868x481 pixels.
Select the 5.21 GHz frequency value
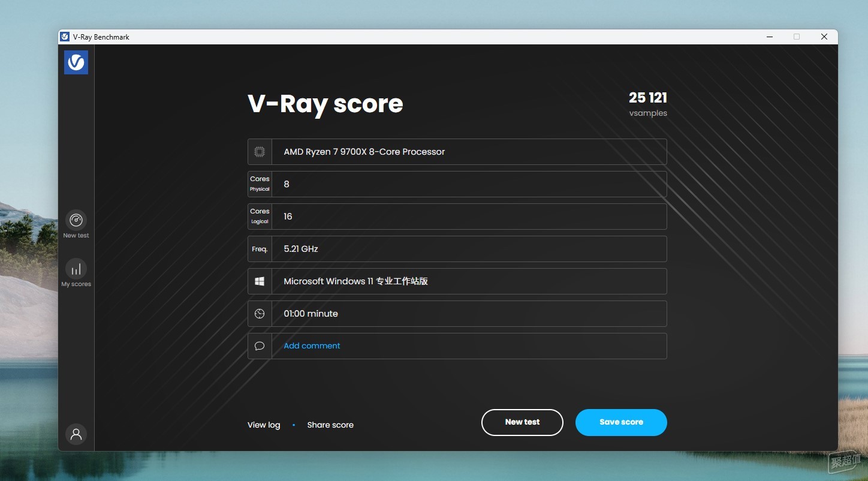tap(301, 249)
